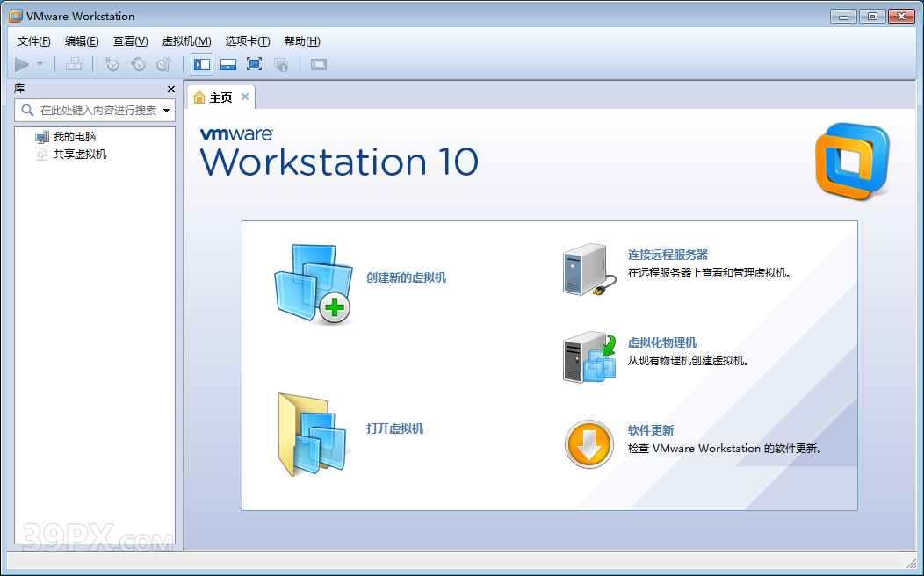This screenshot has height=576, width=924.
Task: Select 共享虚拟机 in the library tree
Action: coord(80,155)
